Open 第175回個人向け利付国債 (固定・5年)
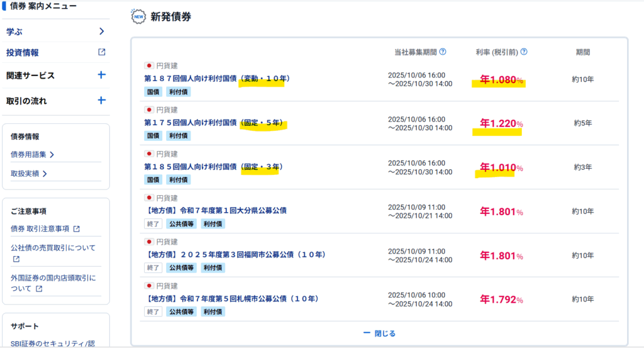The width and height of the screenshot is (644, 348). [x=215, y=123]
